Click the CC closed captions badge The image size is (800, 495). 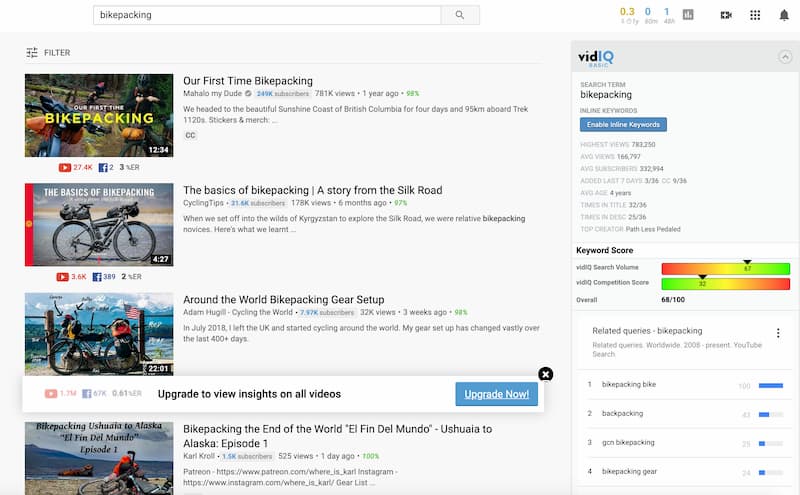[x=190, y=135]
